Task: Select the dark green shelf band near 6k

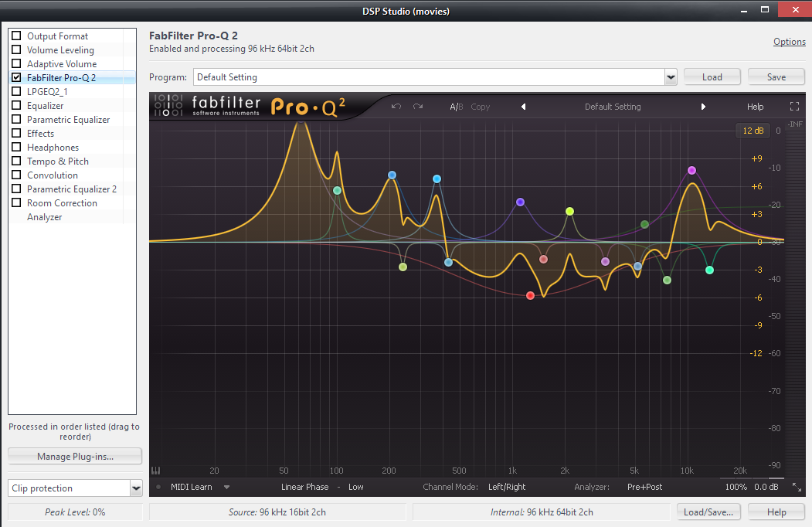Action: (x=644, y=224)
